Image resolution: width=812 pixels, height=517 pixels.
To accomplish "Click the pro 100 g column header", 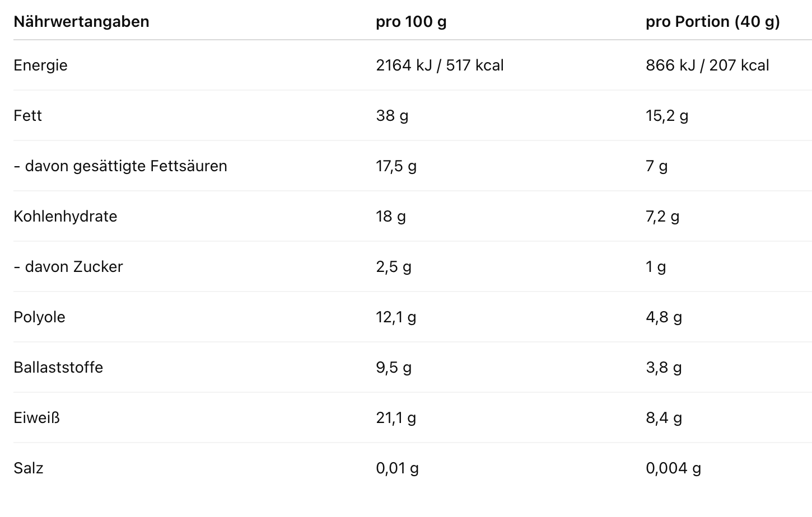I will tap(411, 22).
